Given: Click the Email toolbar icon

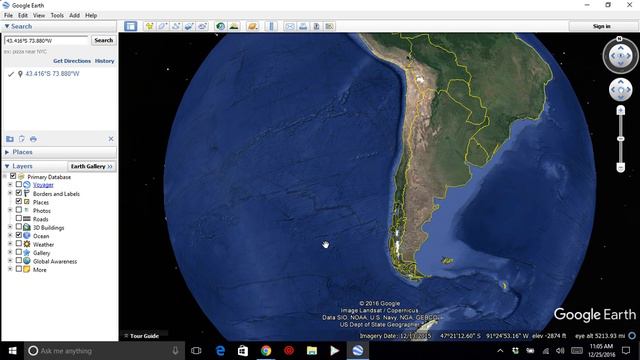Looking at the screenshot, I should pyautogui.click(x=290, y=26).
